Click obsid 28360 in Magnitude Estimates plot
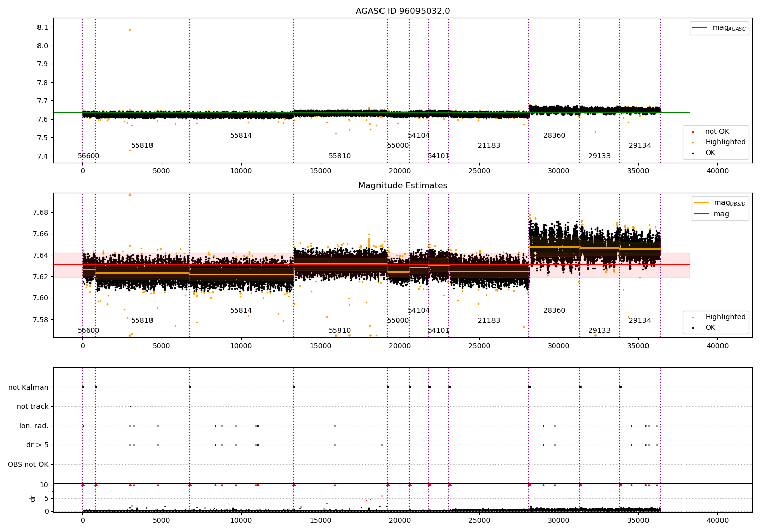The height and width of the screenshot is (532, 760). 554,311
